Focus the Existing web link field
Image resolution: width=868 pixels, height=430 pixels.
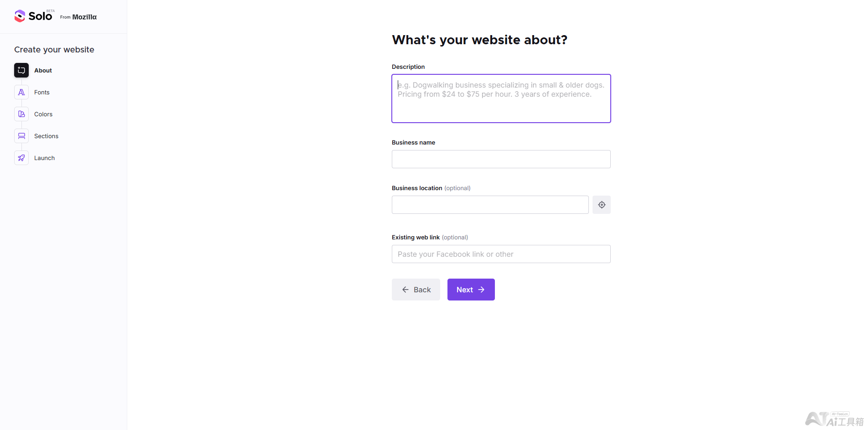coord(501,254)
